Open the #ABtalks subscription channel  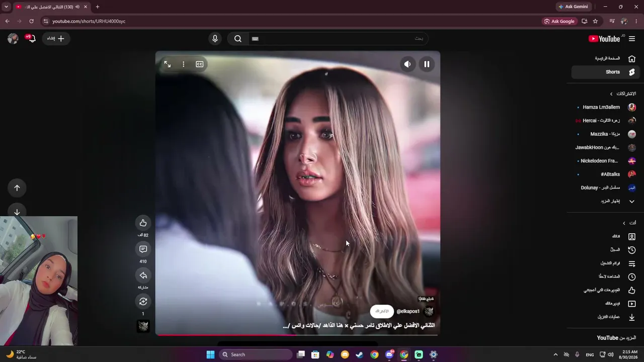pos(606,174)
